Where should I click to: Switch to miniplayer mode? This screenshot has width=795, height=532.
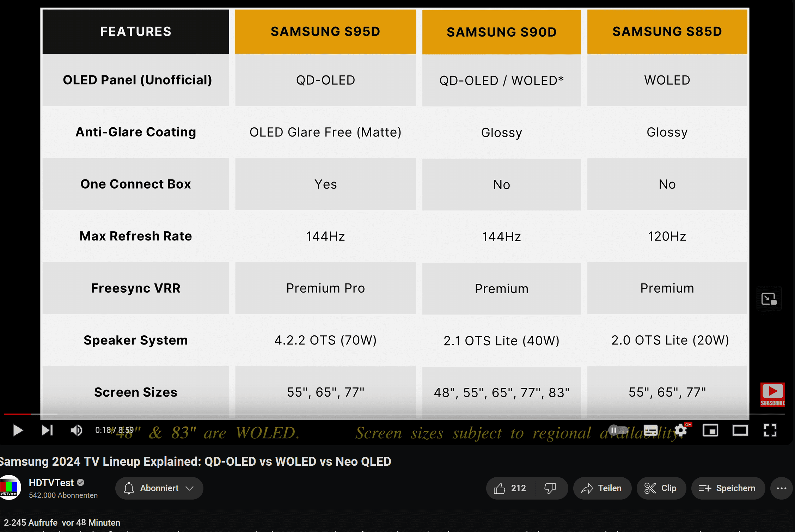[x=710, y=430]
